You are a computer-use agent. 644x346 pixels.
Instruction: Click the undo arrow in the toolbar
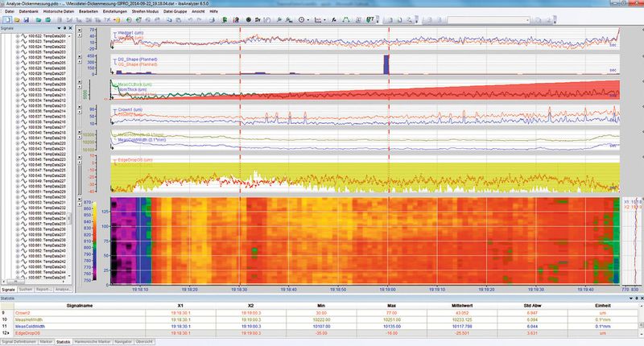pos(190,19)
